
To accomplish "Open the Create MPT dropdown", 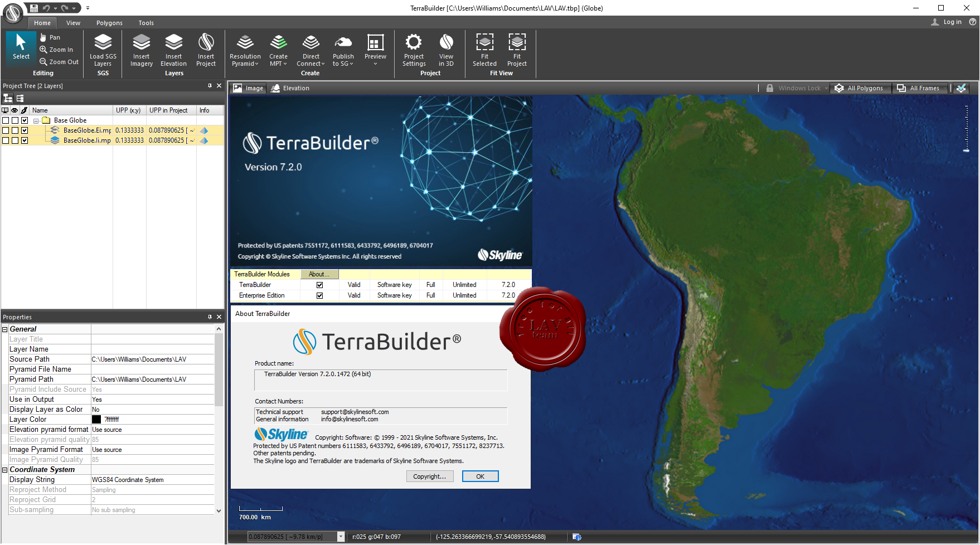I will (279, 50).
